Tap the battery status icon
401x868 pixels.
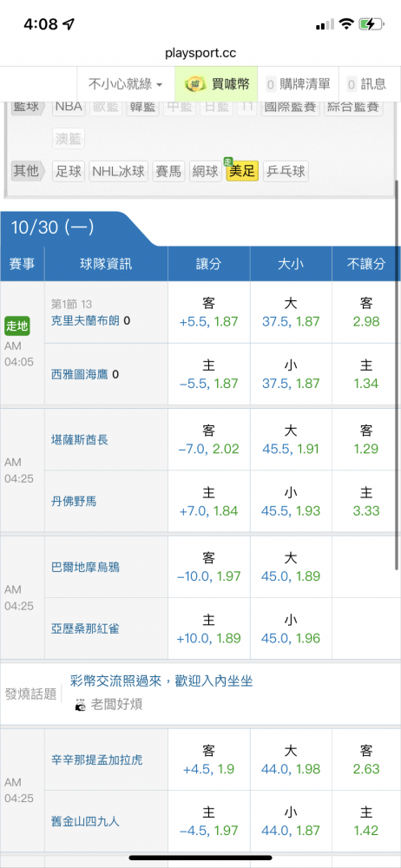point(371,24)
